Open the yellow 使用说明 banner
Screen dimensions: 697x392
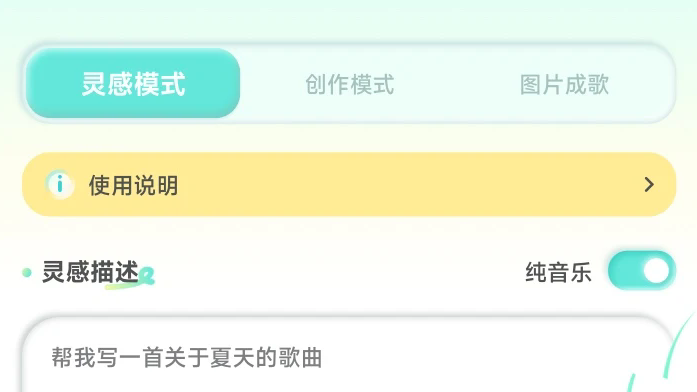click(349, 184)
